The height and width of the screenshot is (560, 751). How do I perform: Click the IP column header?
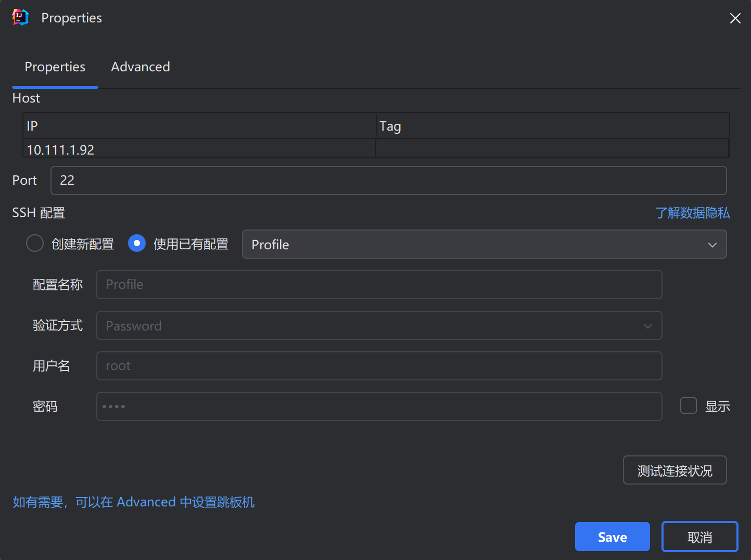coord(199,126)
